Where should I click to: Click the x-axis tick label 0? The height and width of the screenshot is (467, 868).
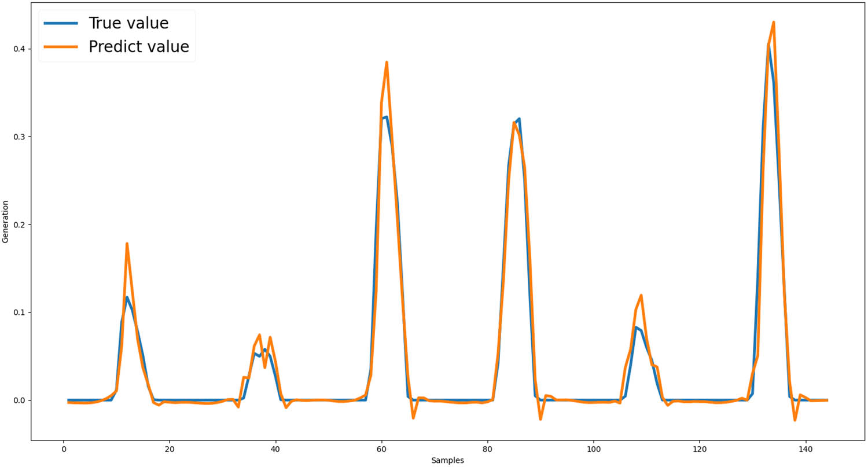63,448
